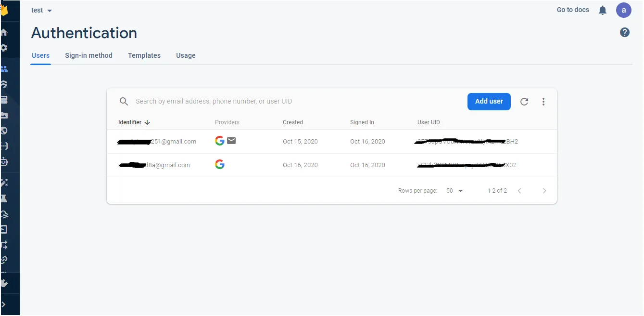Click the Created column header
Screen dimensions: 644x316
[293, 122]
